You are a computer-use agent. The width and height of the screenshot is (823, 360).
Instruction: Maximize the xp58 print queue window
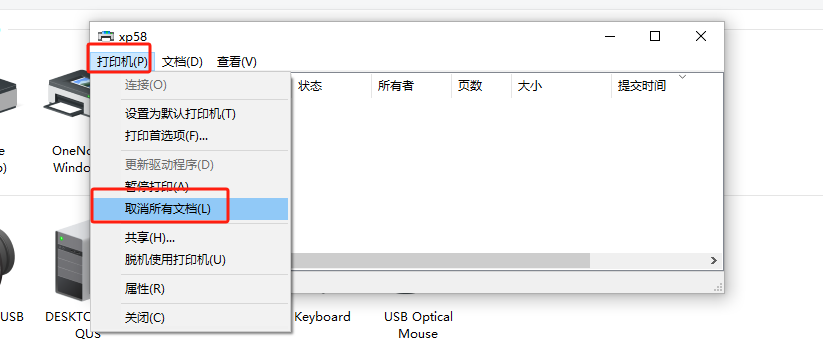(655, 36)
